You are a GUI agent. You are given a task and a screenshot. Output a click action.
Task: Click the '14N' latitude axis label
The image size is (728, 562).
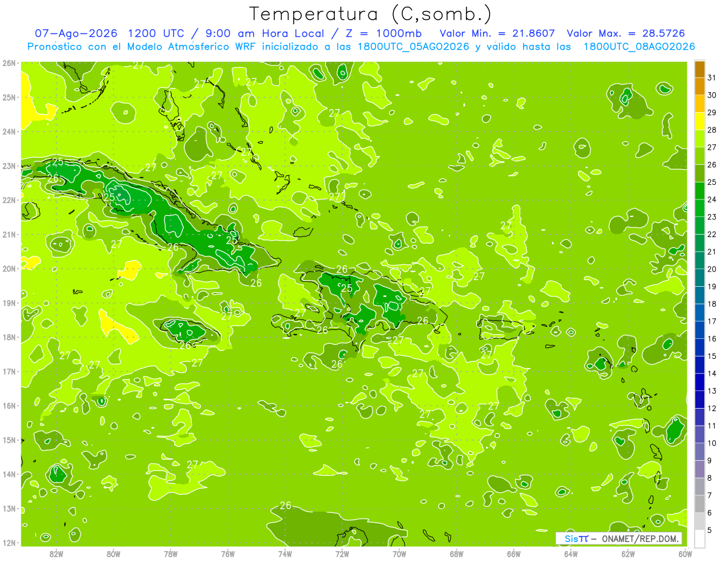pos(8,474)
